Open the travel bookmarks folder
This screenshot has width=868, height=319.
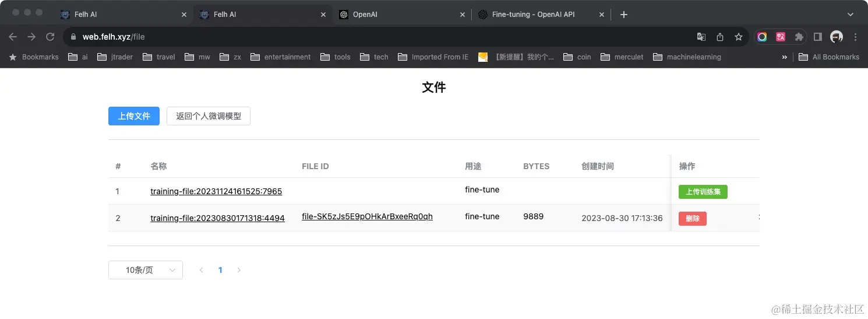[x=159, y=57]
